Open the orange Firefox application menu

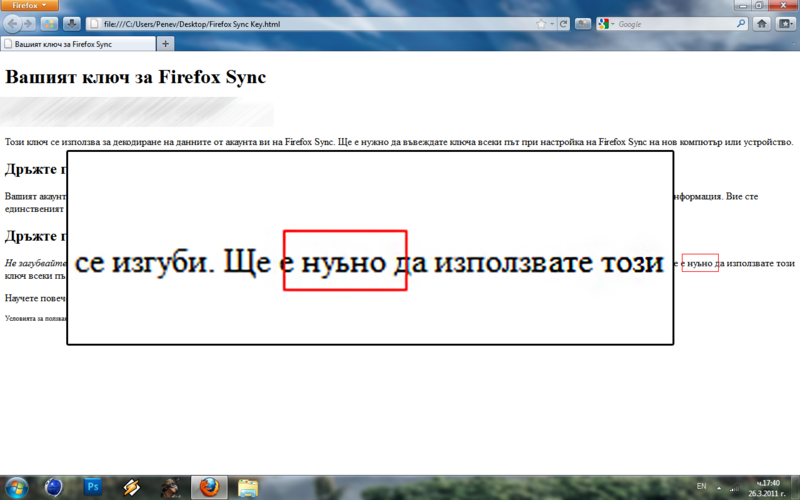pos(29,5)
